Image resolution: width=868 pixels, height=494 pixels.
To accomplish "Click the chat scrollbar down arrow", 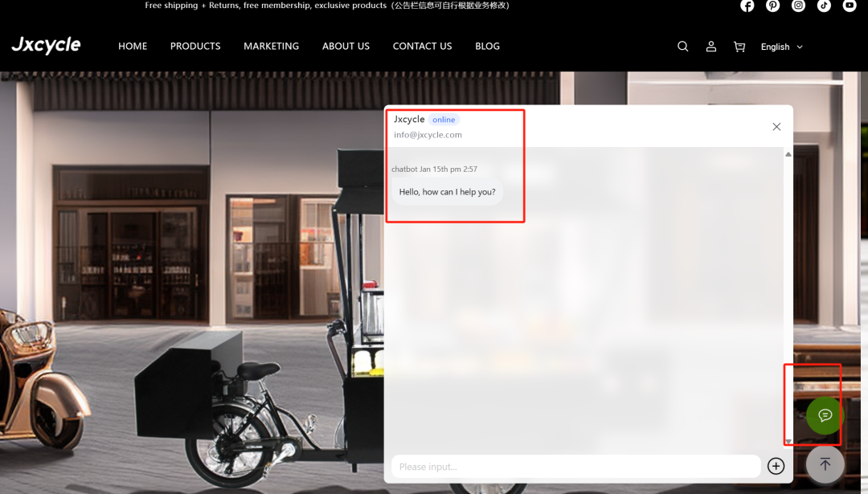I will pyautogui.click(x=788, y=442).
